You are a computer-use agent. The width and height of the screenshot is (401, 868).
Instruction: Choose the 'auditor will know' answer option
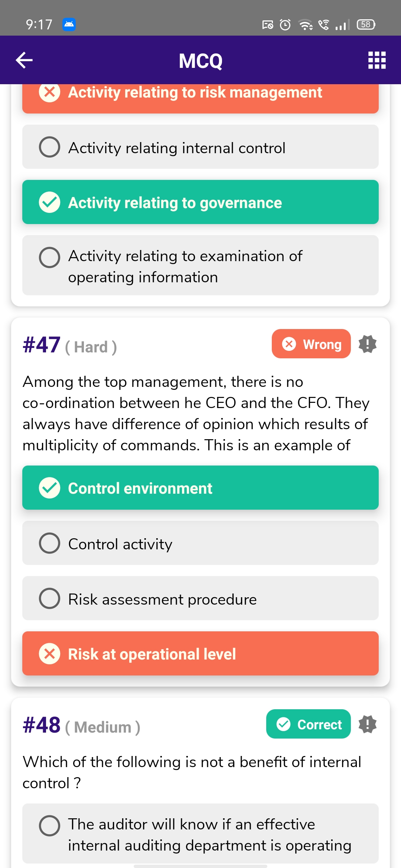[200, 834]
